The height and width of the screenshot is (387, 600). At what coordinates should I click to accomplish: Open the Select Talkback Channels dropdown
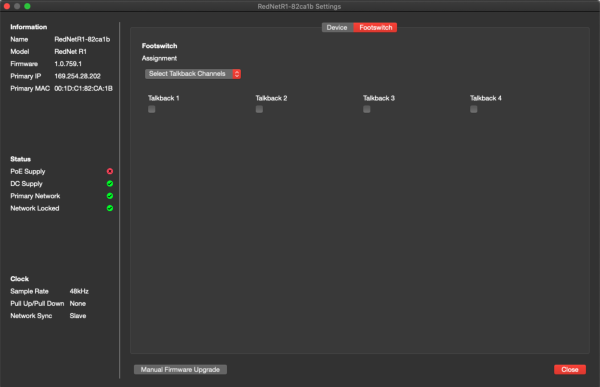coord(193,73)
